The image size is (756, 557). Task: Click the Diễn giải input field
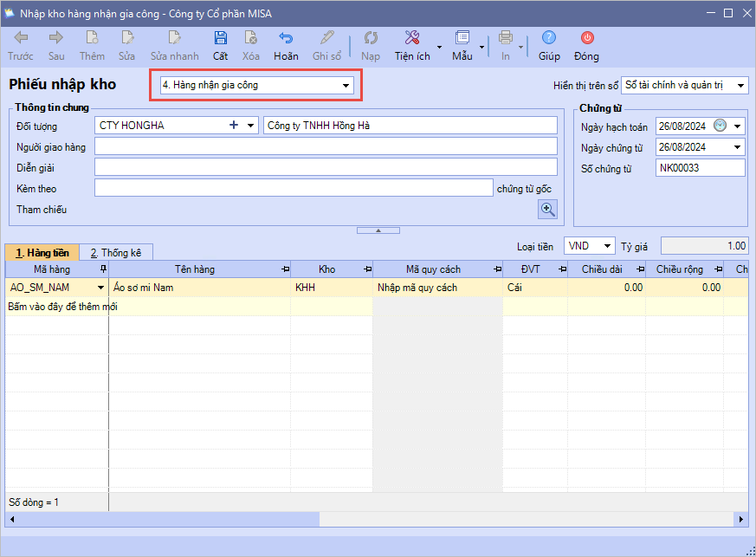pyautogui.click(x=326, y=167)
